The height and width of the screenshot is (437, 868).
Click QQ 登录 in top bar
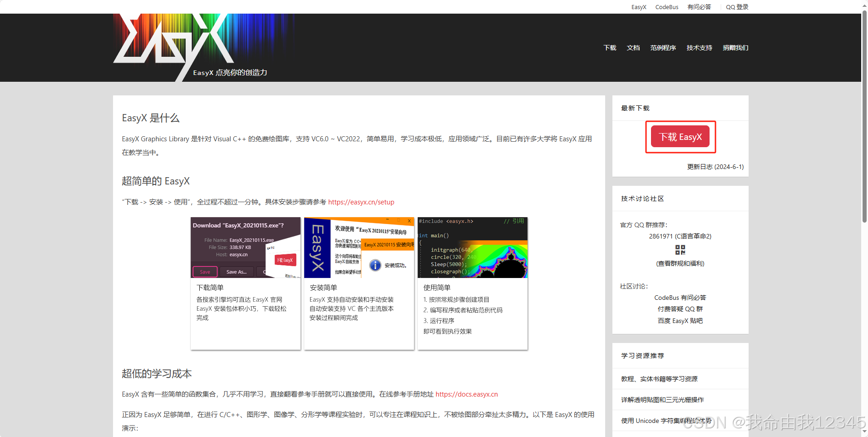click(737, 7)
